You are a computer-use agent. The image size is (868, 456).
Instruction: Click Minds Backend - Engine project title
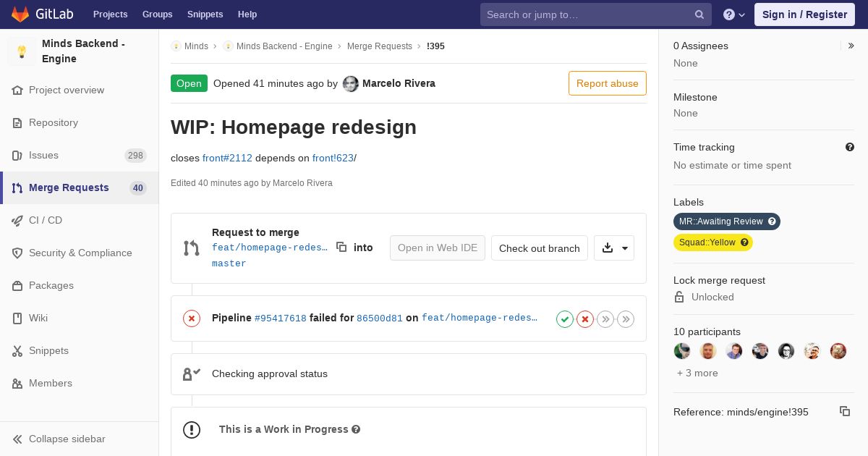click(x=84, y=51)
